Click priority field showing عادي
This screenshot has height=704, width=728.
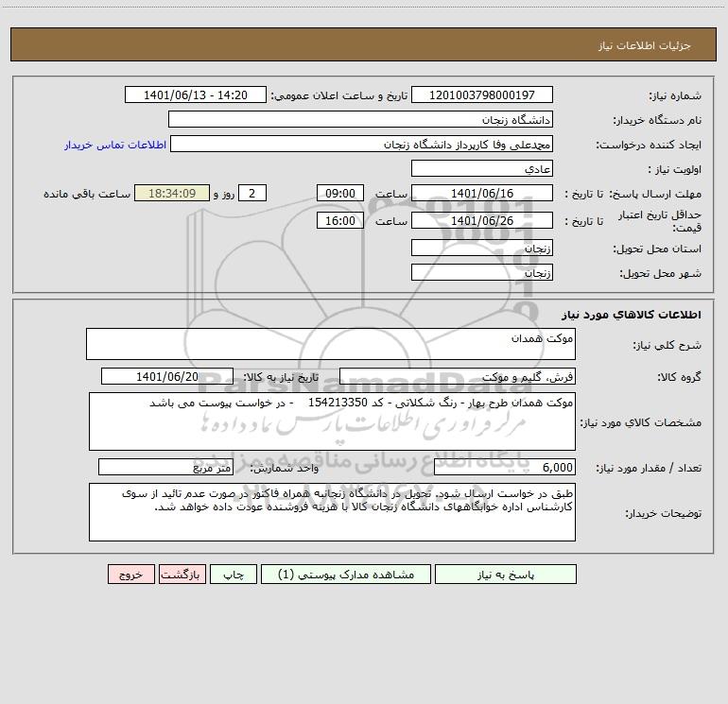point(482,168)
